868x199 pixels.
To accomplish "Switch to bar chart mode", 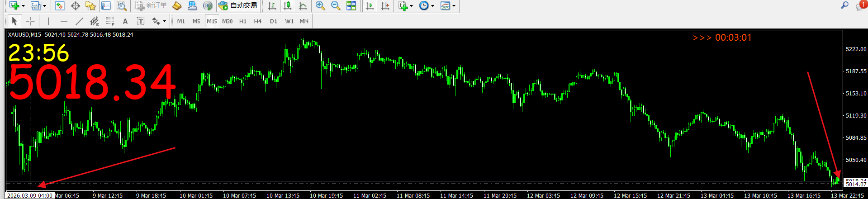I will (272, 5).
